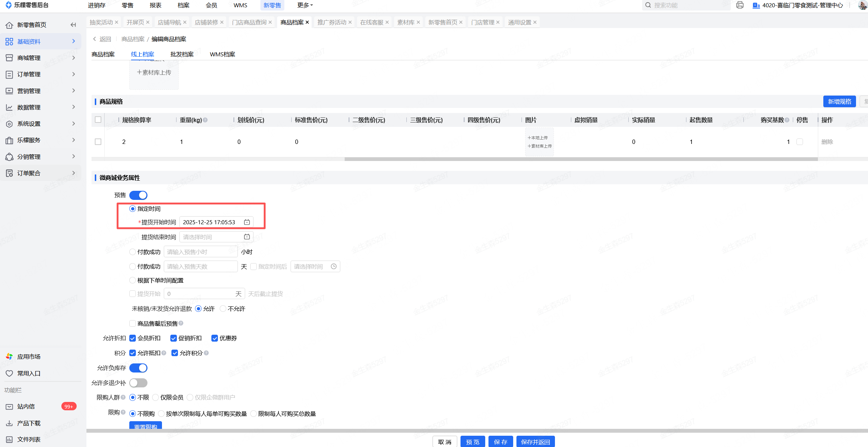
Task: Open 应用市场 from the sidebar
Action: (x=29, y=357)
